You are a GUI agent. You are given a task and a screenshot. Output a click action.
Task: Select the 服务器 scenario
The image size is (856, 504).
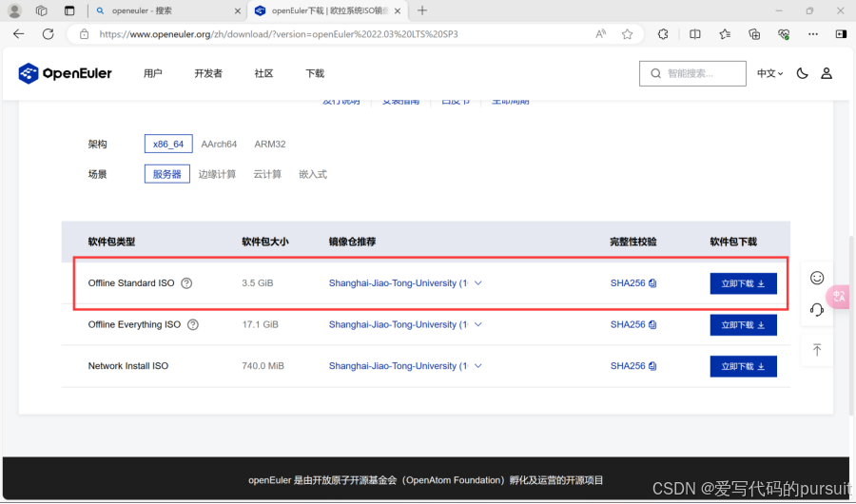pyautogui.click(x=167, y=174)
